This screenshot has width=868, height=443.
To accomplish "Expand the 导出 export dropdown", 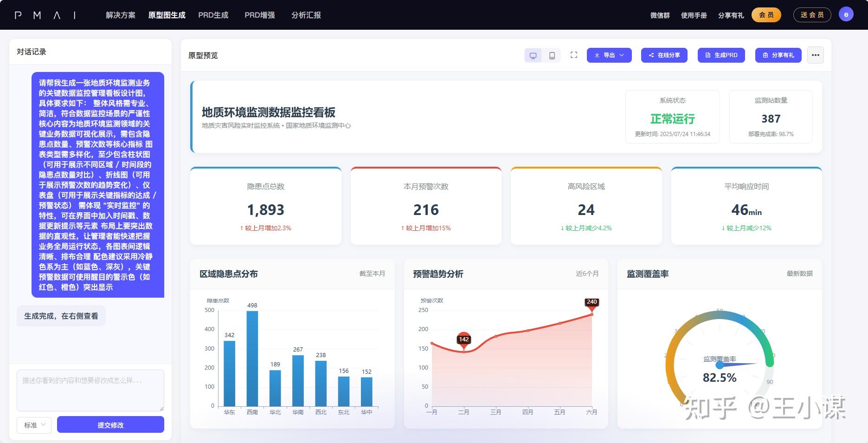I will (x=622, y=55).
